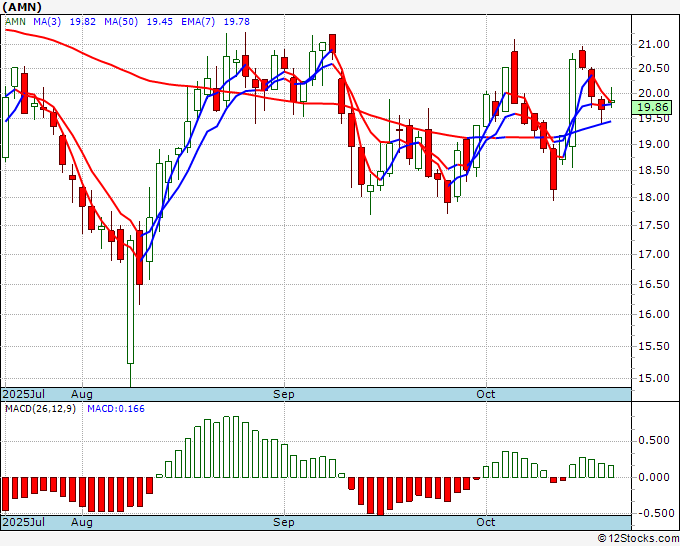Image resolution: width=680 pixels, height=546 pixels.
Task: Click the Aug label on MACD time axis
Action: tap(82, 522)
